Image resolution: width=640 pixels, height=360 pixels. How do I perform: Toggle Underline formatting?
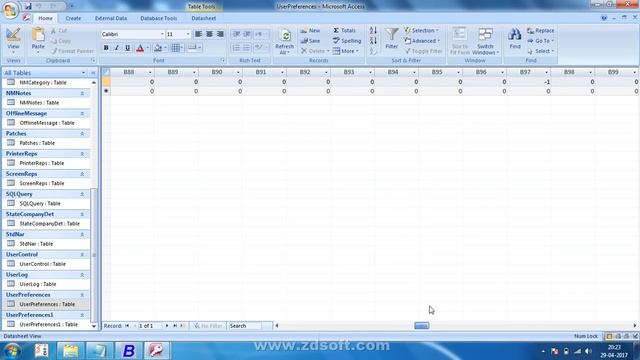[x=128, y=48]
